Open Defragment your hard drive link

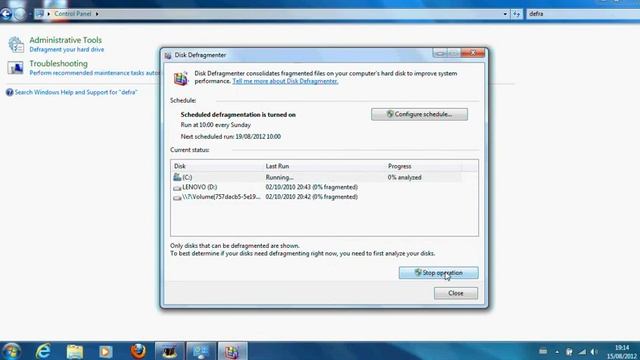(x=67, y=49)
